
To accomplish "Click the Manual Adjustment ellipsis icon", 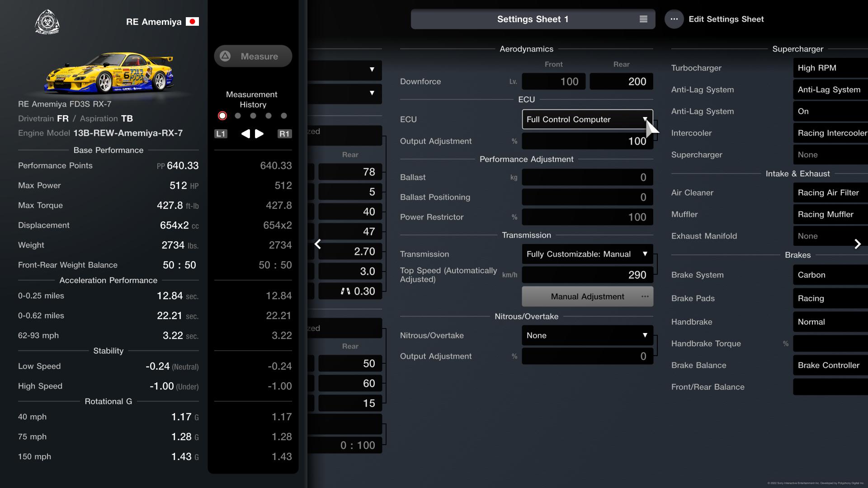I will coord(645,296).
